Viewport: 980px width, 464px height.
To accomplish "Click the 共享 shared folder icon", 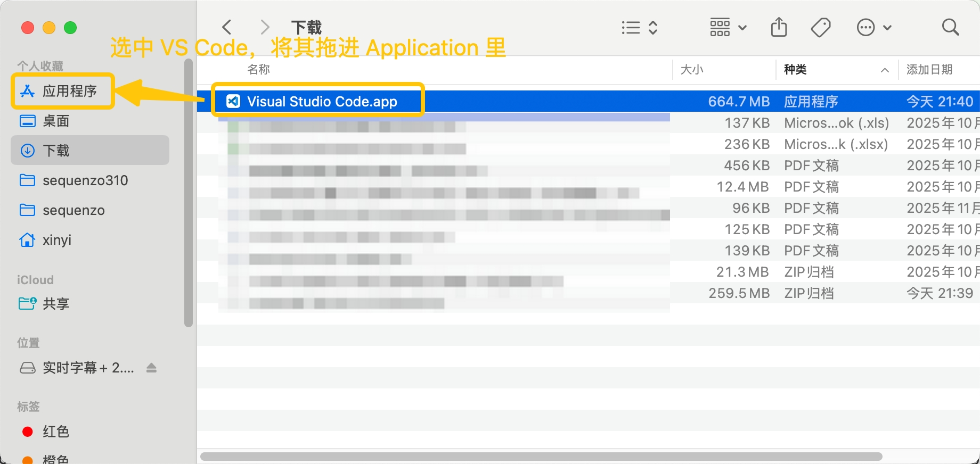I will coord(27,304).
